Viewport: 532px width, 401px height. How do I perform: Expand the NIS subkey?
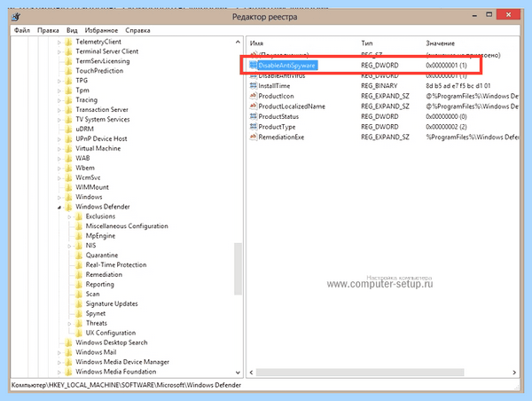(69, 246)
